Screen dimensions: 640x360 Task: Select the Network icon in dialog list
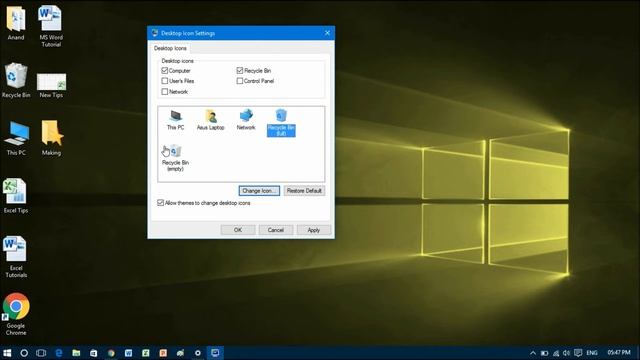246,120
